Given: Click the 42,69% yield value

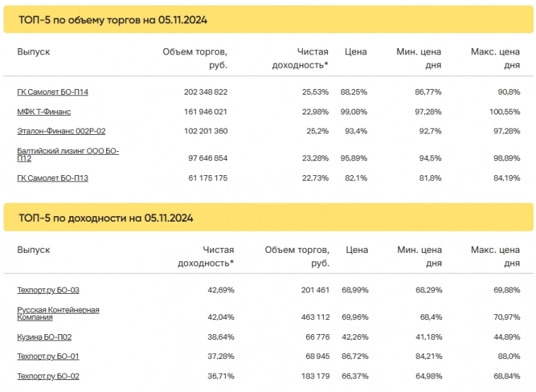Looking at the screenshot, I should click(219, 290).
